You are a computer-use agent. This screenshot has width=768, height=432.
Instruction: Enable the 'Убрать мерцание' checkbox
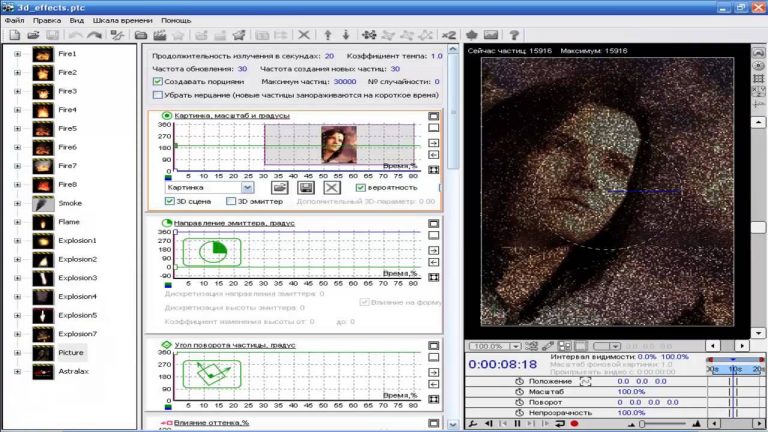pyautogui.click(x=158, y=95)
